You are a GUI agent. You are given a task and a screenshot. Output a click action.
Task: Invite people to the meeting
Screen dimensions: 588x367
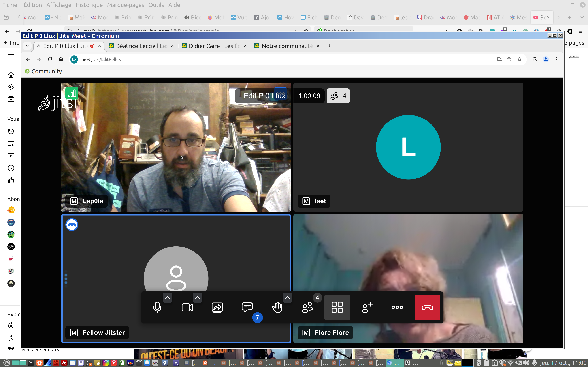(367, 307)
